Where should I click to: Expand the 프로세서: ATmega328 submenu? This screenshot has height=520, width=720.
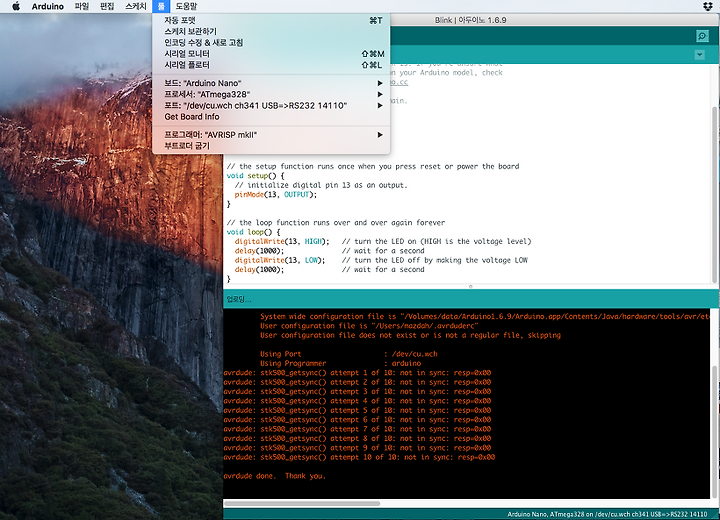[271, 94]
